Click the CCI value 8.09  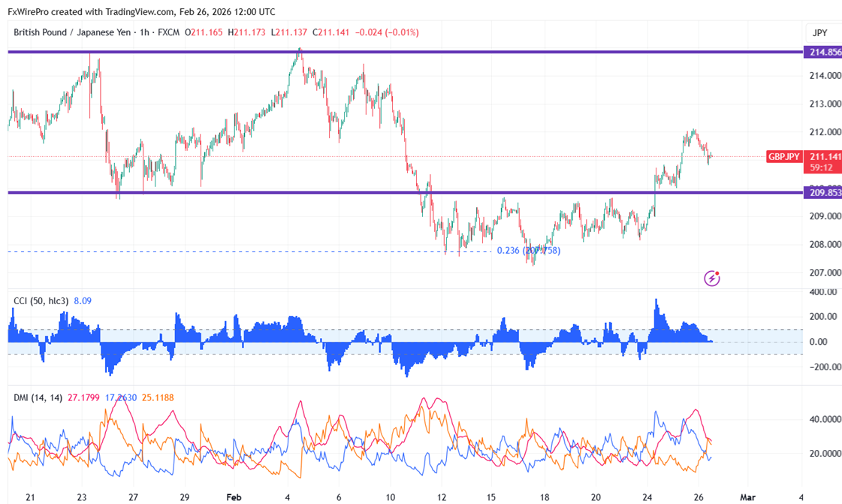coord(83,301)
